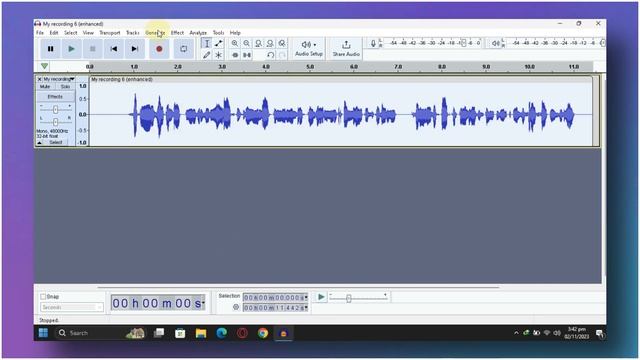Open the Select menu
640x360 pixels.
(71, 33)
